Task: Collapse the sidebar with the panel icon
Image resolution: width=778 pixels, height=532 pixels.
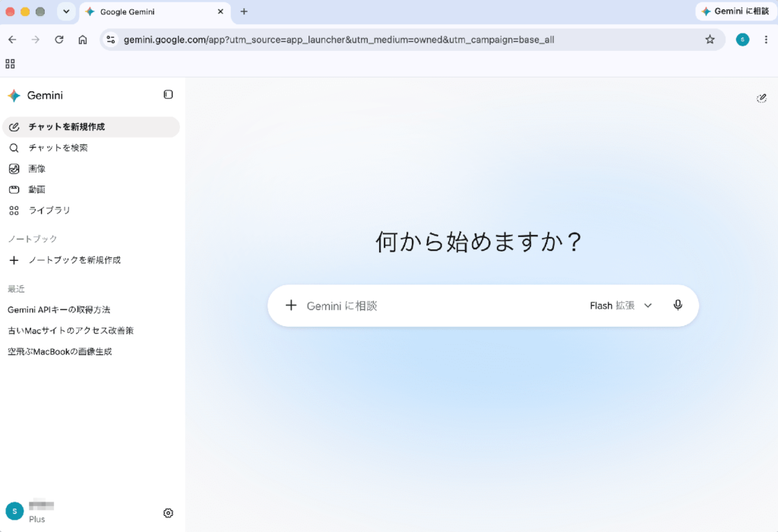Action: click(168, 94)
